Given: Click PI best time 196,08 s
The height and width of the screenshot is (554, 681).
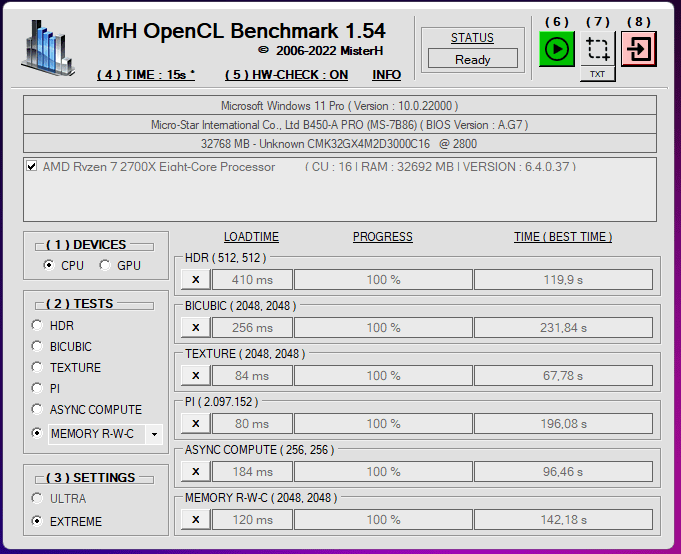Looking at the screenshot, I should [x=563, y=423].
